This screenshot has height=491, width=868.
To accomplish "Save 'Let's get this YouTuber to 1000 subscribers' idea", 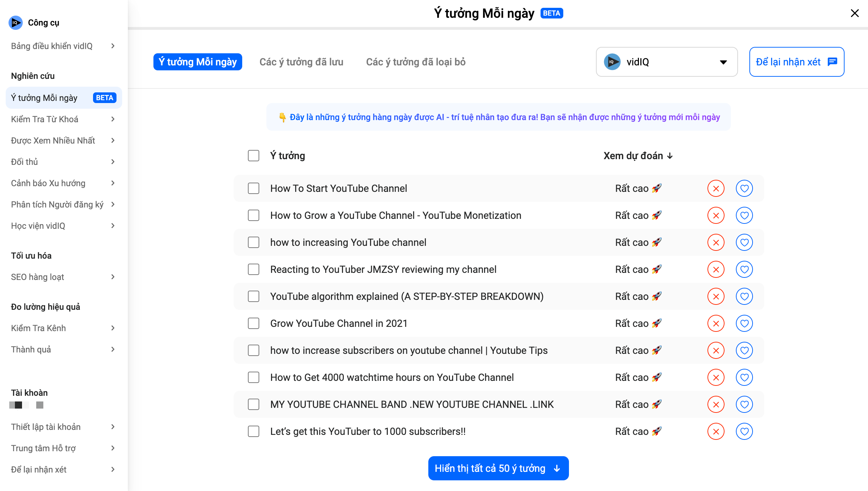I will pyautogui.click(x=744, y=431).
